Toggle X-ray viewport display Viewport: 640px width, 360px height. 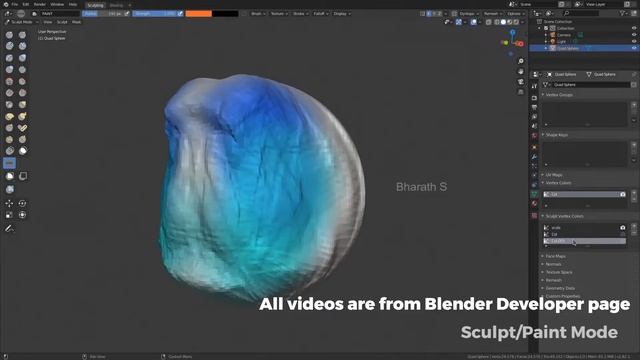coord(489,22)
